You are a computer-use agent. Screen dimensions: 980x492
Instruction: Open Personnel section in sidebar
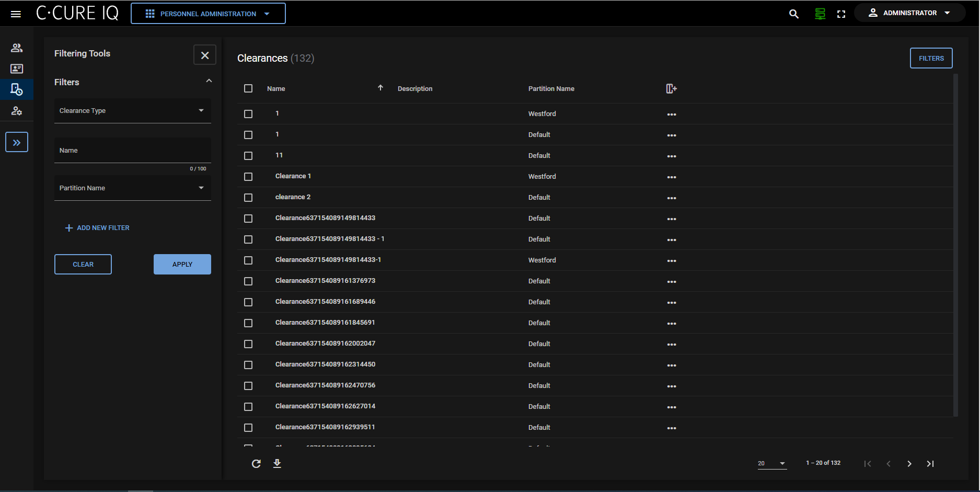17,48
